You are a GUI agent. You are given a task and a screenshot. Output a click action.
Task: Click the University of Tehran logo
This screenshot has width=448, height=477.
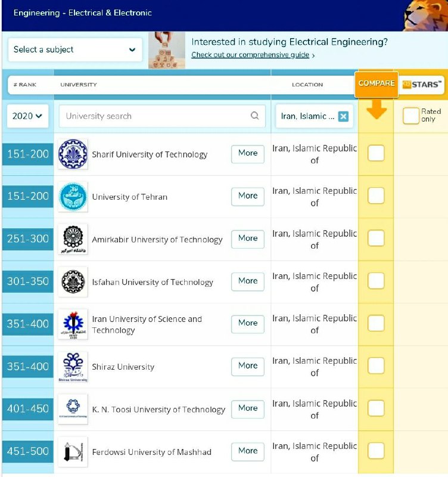pyautogui.click(x=73, y=197)
